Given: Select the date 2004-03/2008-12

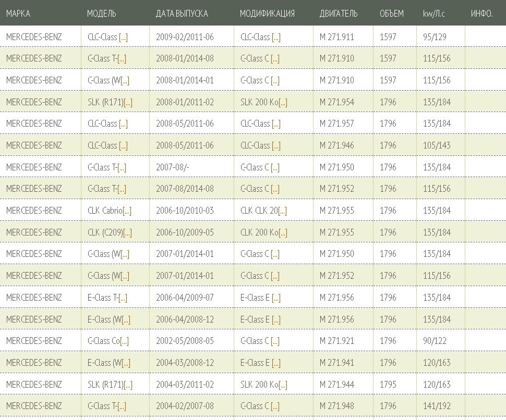Looking at the screenshot, I should tap(185, 363).
